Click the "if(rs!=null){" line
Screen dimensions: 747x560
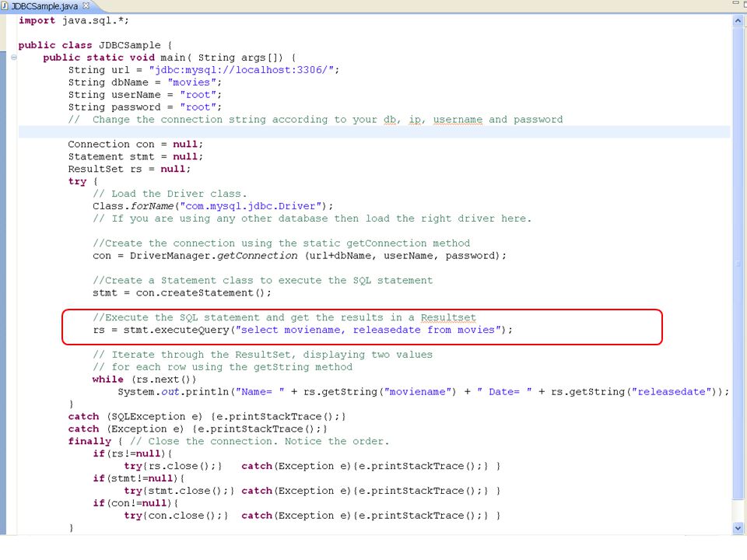click(132, 453)
